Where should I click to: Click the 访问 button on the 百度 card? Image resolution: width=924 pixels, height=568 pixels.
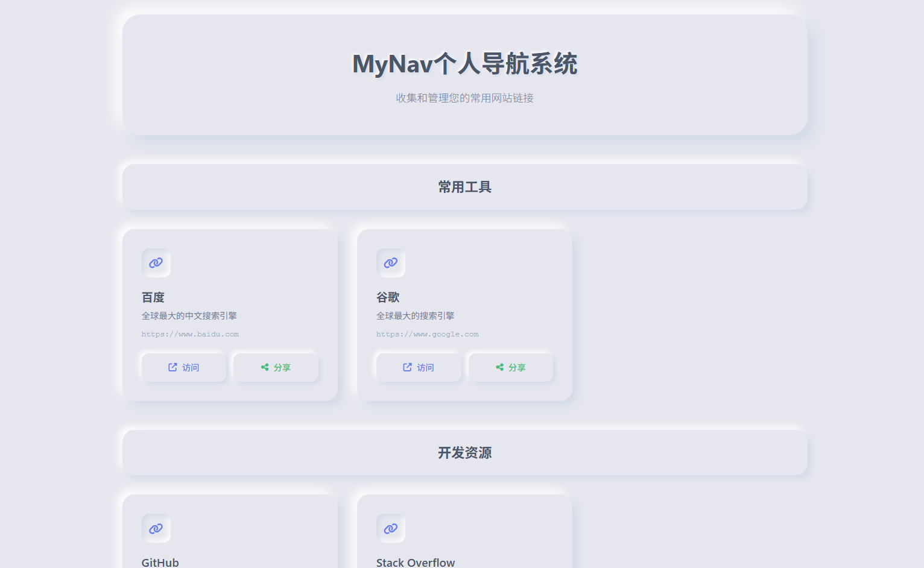coord(184,367)
